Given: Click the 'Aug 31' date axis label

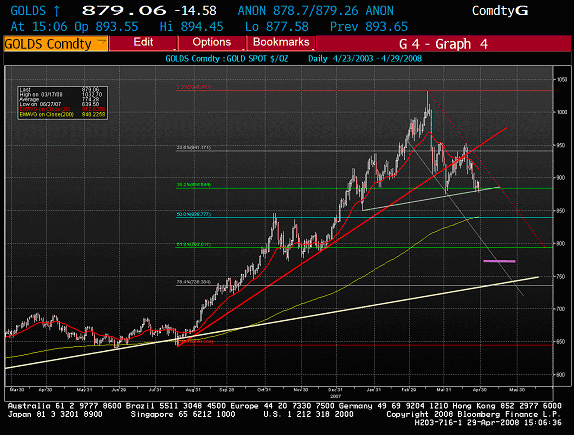Looking at the screenshot, I should 192,390.
